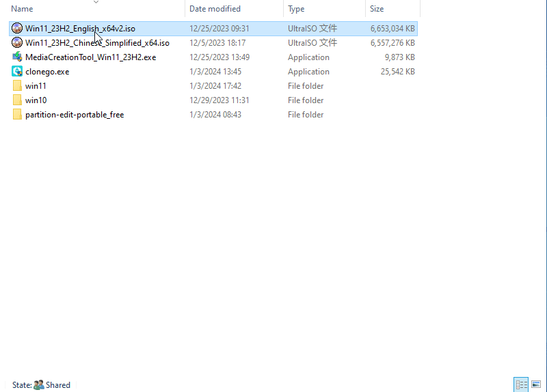Click the sort direction chevron above Name
This screenshot has width=547, height=392.
coord(96,2)
